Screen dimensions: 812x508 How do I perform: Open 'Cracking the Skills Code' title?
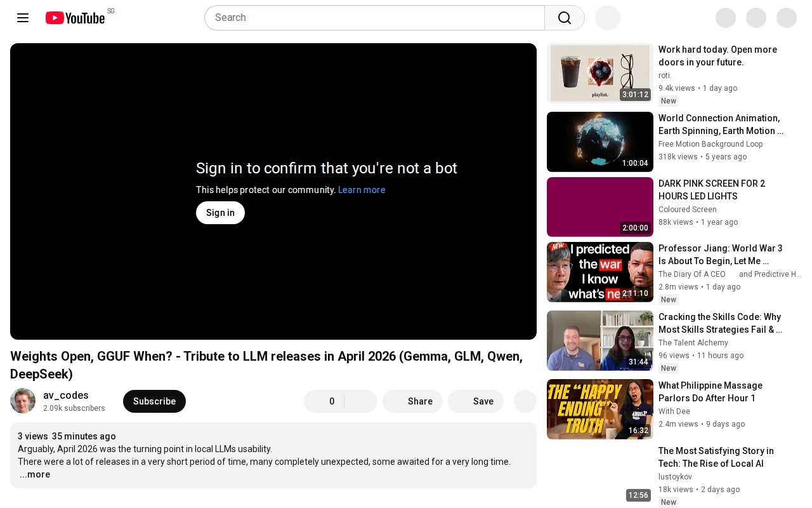pos(720,323)
